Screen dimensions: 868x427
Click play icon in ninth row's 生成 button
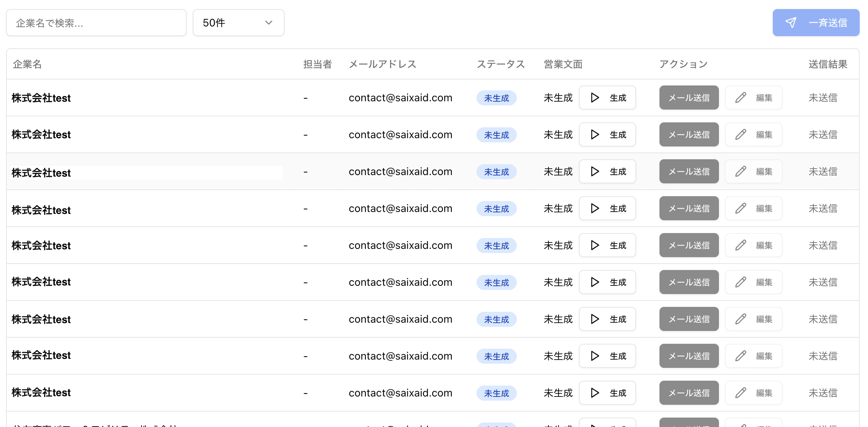click(595, 393)
